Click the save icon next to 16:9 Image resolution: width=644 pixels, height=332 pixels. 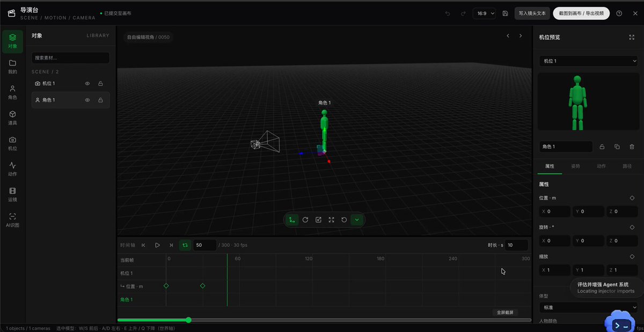[x=505, y=13]
